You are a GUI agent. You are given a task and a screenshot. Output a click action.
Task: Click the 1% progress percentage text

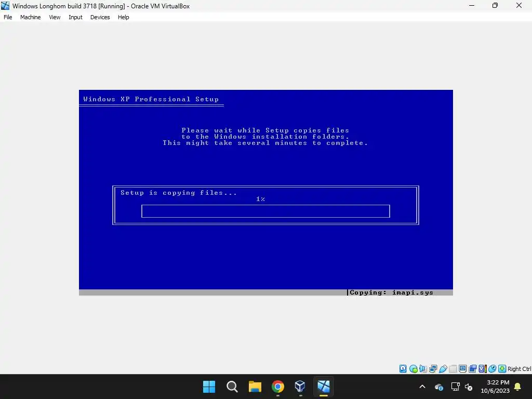261,199
